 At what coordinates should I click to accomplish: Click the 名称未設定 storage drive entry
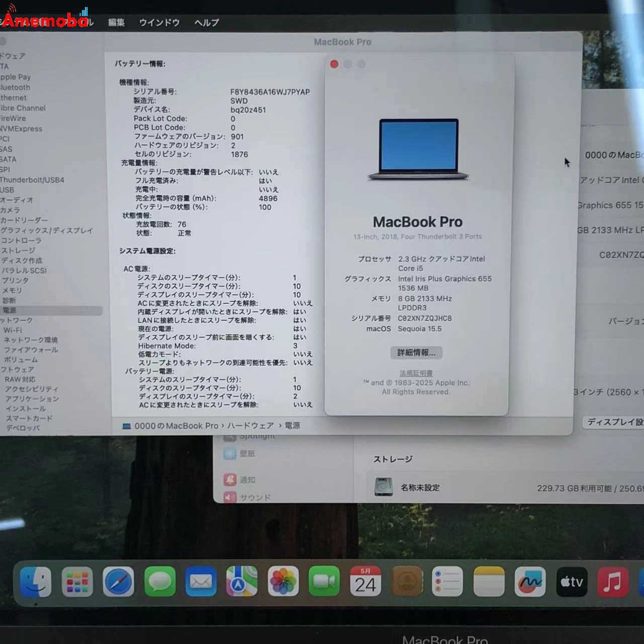420,488
